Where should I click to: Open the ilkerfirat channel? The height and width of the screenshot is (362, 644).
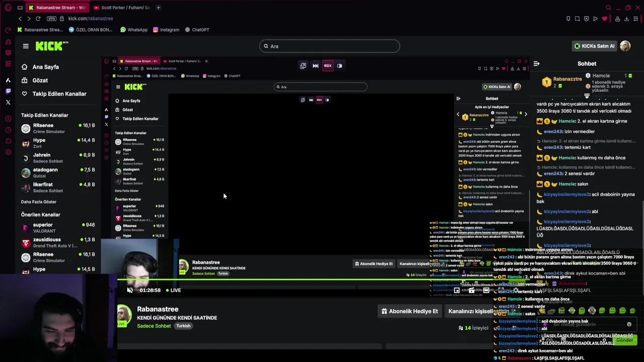58,188
